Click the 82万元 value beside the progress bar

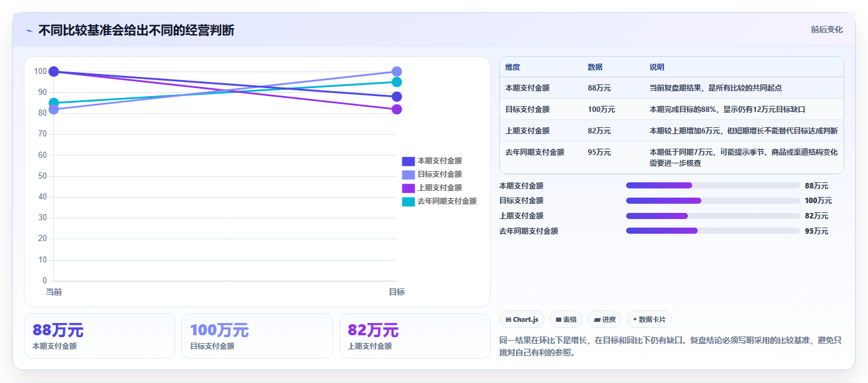pyautogui.click(x=817, y=216)
